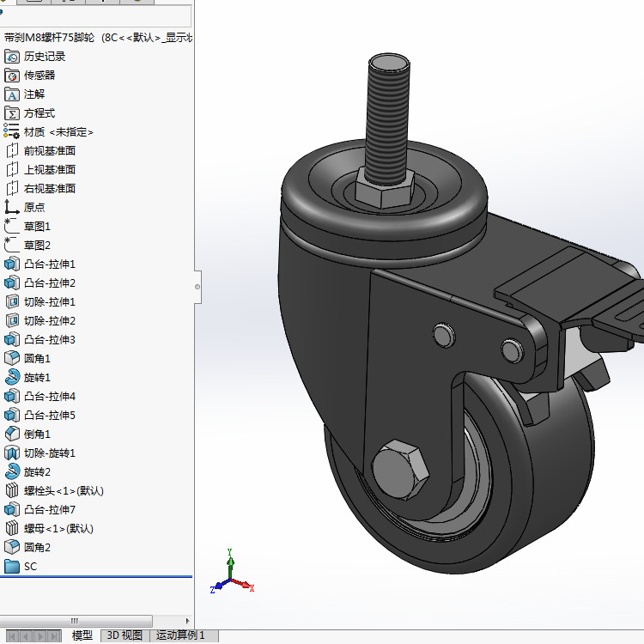Select the 凸台-拉伸5 feature label
This screenshot has height=644, width=644.
point(50,416)
